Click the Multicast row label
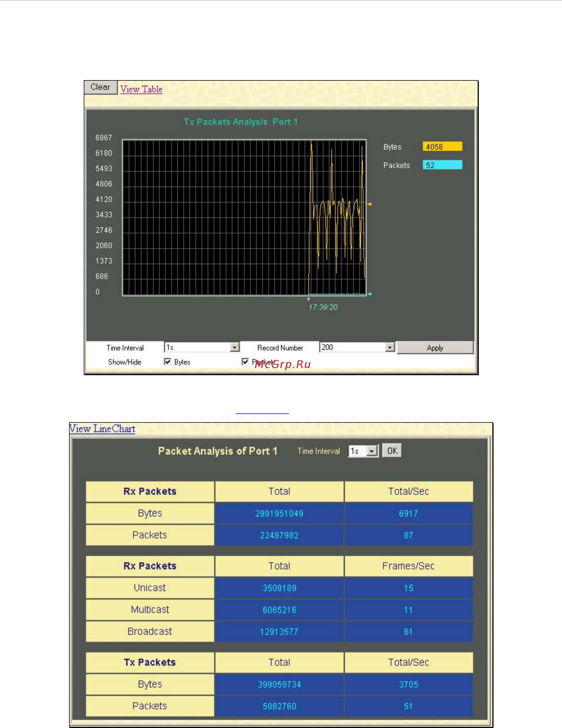This screenshot has width=562, height=728. 150,610
